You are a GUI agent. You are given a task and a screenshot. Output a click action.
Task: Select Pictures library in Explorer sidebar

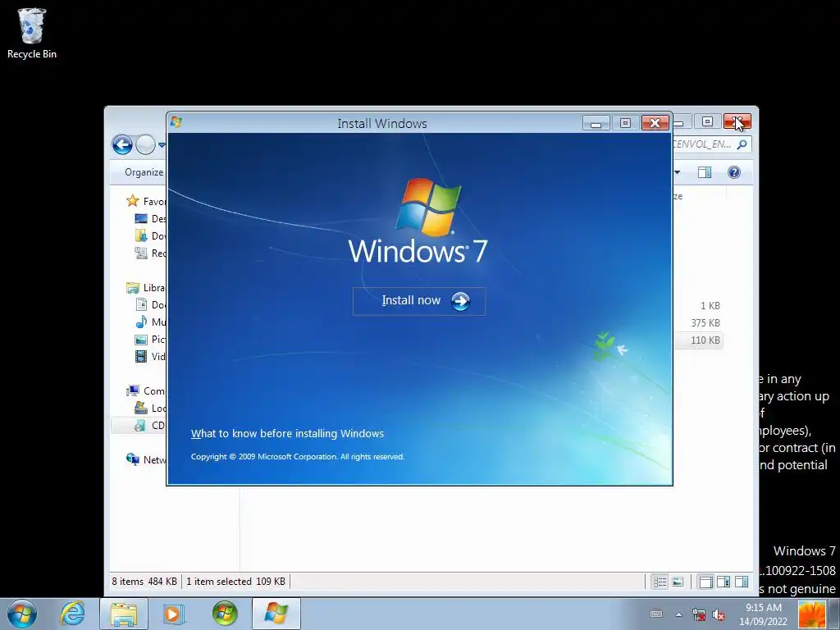150,339
